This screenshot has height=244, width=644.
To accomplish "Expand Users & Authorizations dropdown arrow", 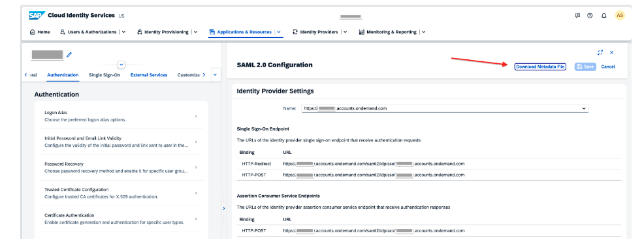I will point(123,32).
